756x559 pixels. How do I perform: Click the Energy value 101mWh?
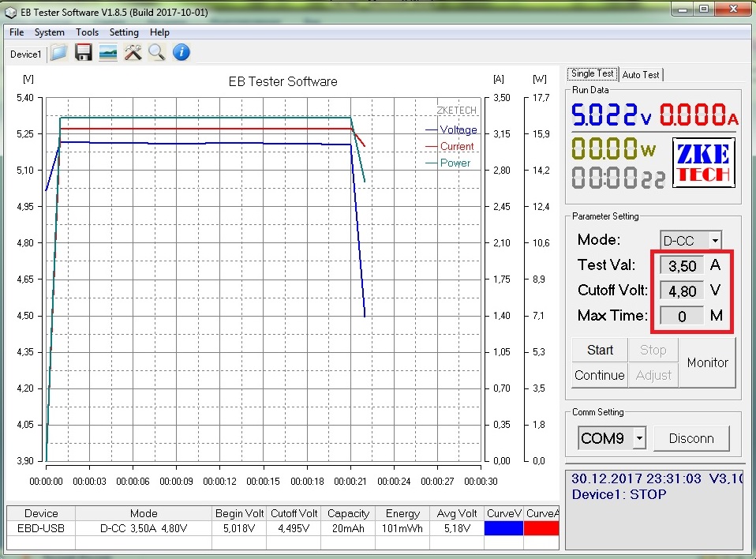click(x=402, y=528)
